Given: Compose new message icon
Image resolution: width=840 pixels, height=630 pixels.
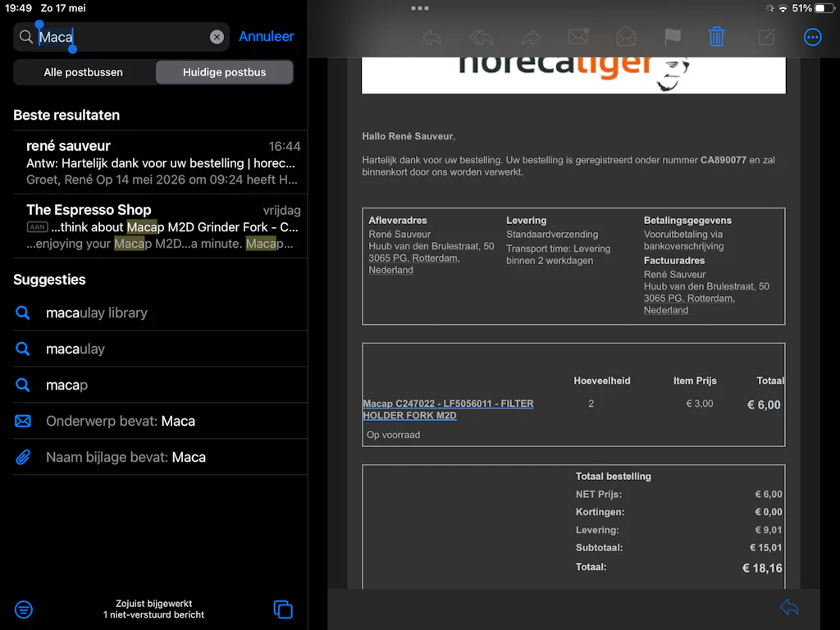Looking at the screenshot, I should click(x=767, y=36).
